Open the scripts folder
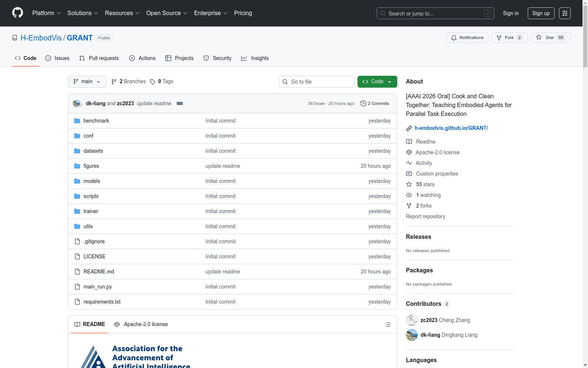The width and height of the screenshot is (588, 368). pos(91,196)
